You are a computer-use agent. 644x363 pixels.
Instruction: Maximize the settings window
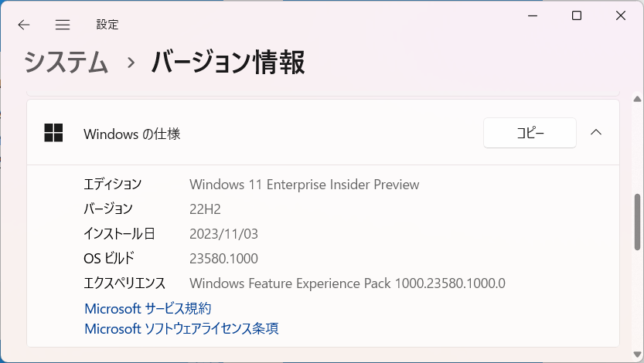[577, 15]
